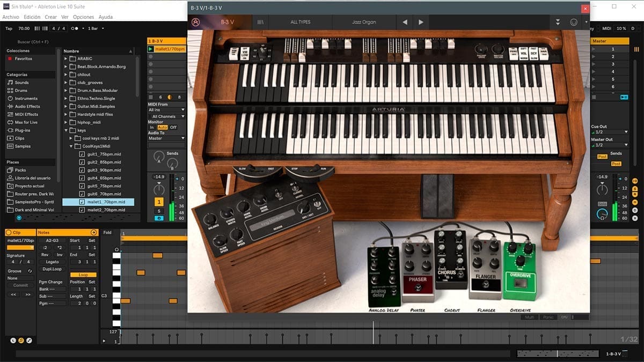Open the Crear menu

51,17
